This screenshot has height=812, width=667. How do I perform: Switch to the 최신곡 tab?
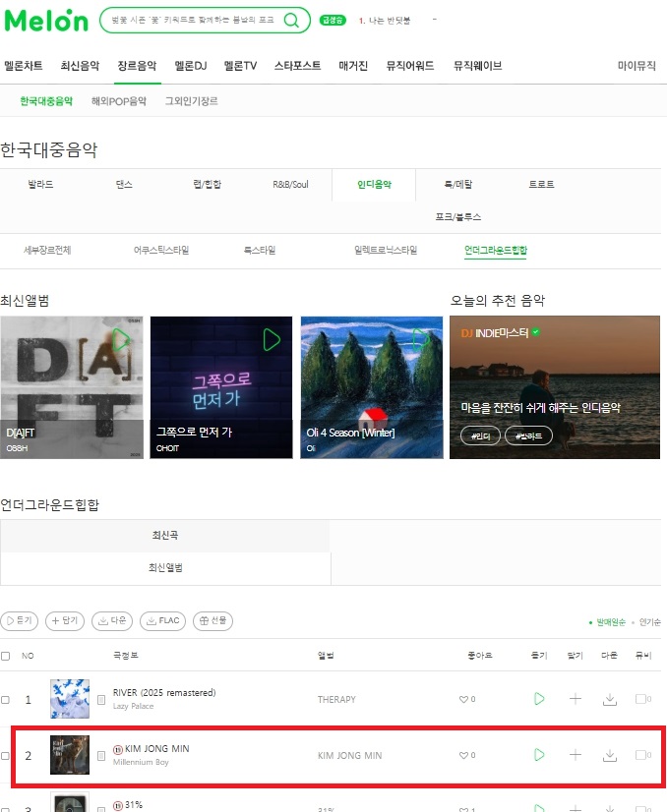coord(165,536)
